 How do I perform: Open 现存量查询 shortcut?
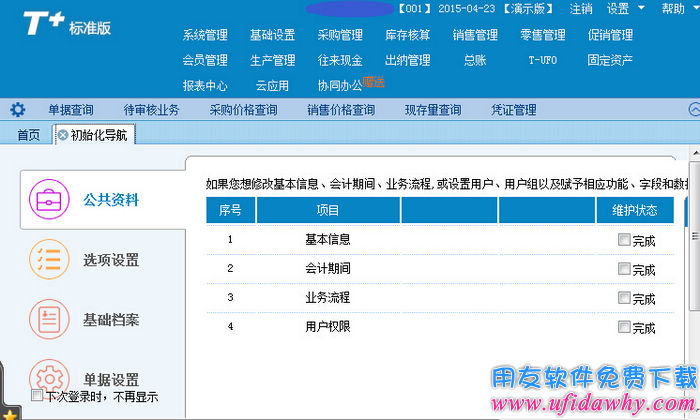pyautogui.click(x=433, y=110)
